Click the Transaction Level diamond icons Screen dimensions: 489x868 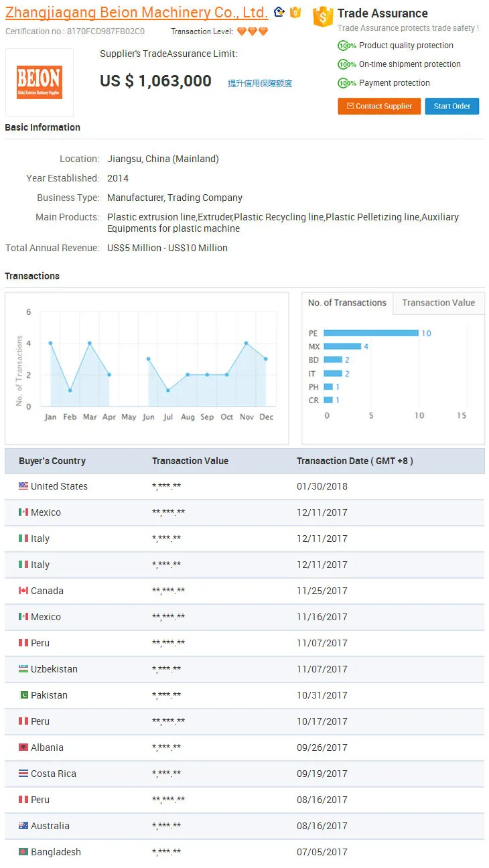click(253, 31)
